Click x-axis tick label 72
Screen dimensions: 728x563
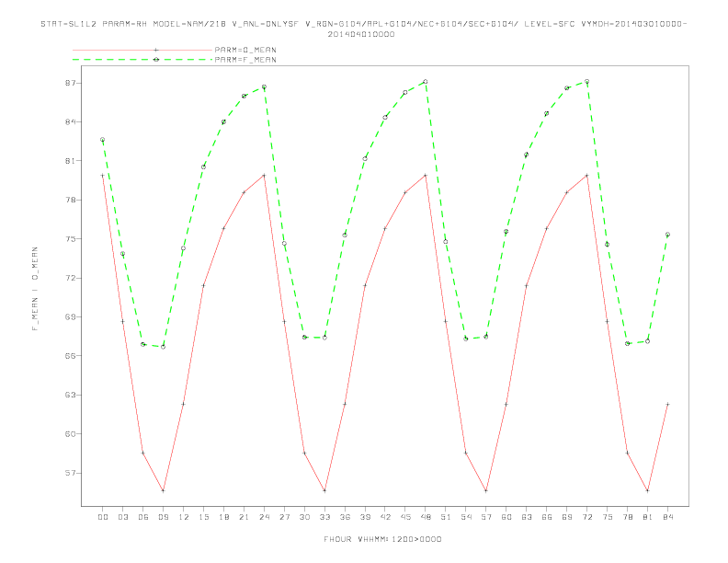click(x=586, y=517)
